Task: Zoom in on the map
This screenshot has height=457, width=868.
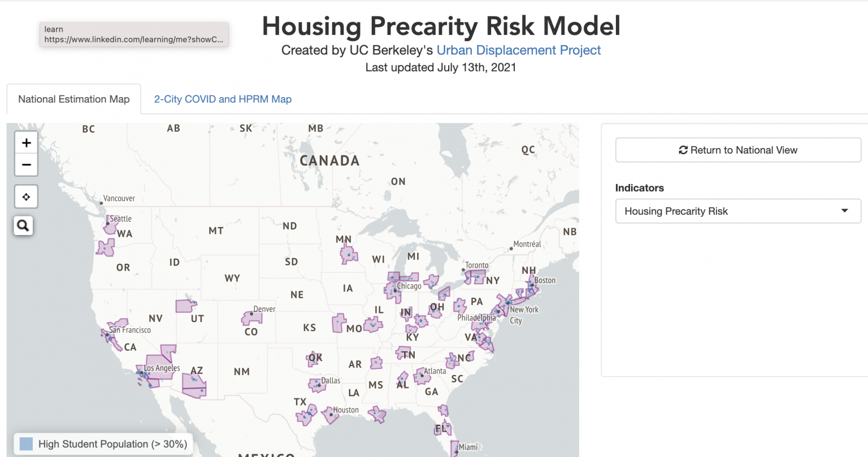Action: 26,142
